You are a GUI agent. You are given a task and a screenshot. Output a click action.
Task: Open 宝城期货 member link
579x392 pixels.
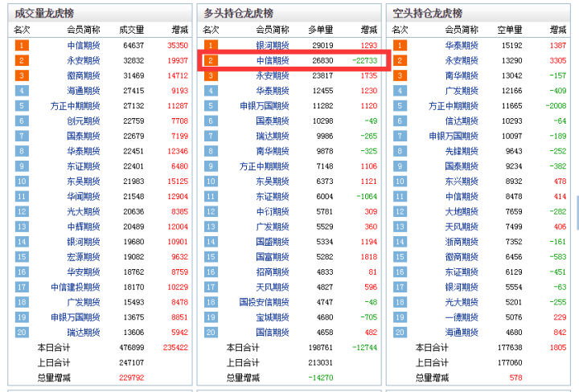point(273,317)
